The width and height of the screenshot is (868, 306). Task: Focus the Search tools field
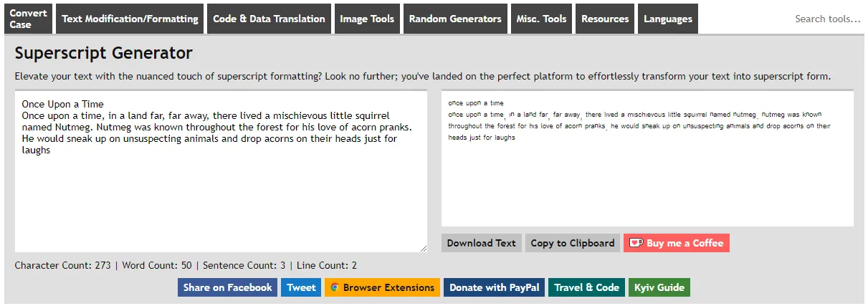tap(827, 19)
